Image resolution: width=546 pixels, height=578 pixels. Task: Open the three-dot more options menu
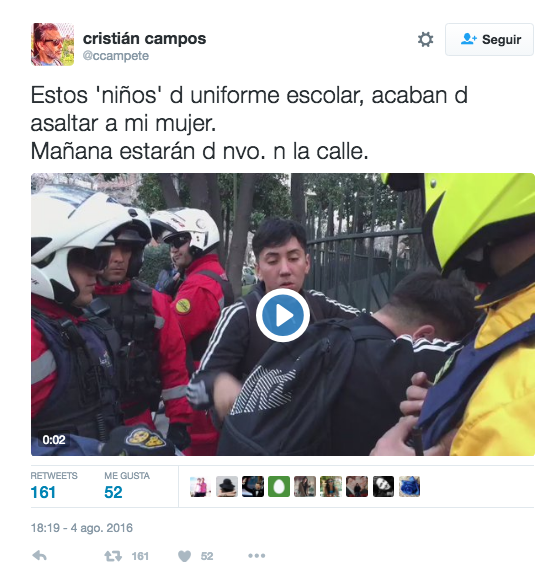[257, 556]
